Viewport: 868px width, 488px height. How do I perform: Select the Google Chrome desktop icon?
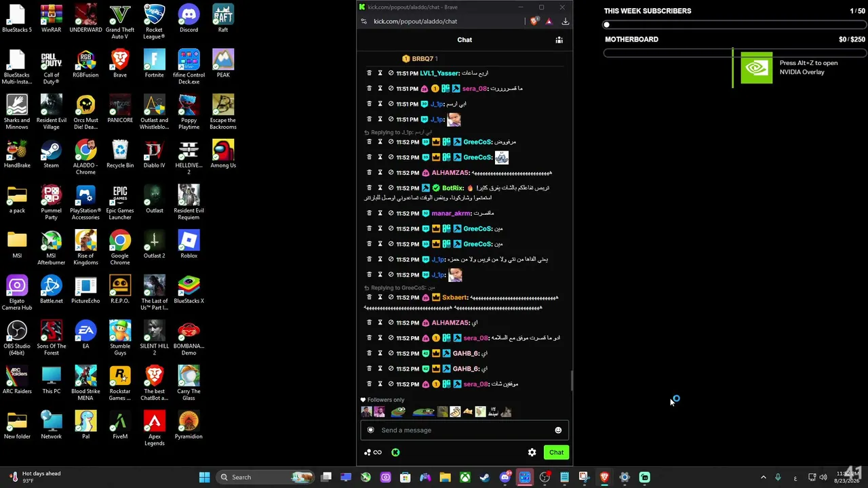pyautogui.click(x=120, y=247)
